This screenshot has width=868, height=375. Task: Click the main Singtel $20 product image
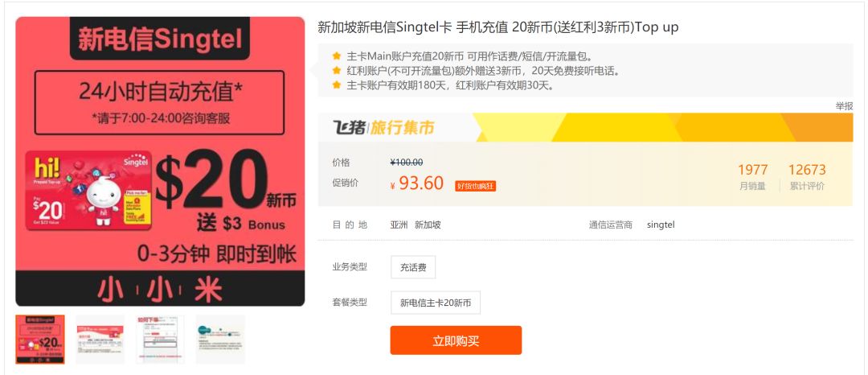[x=160, y=161]
